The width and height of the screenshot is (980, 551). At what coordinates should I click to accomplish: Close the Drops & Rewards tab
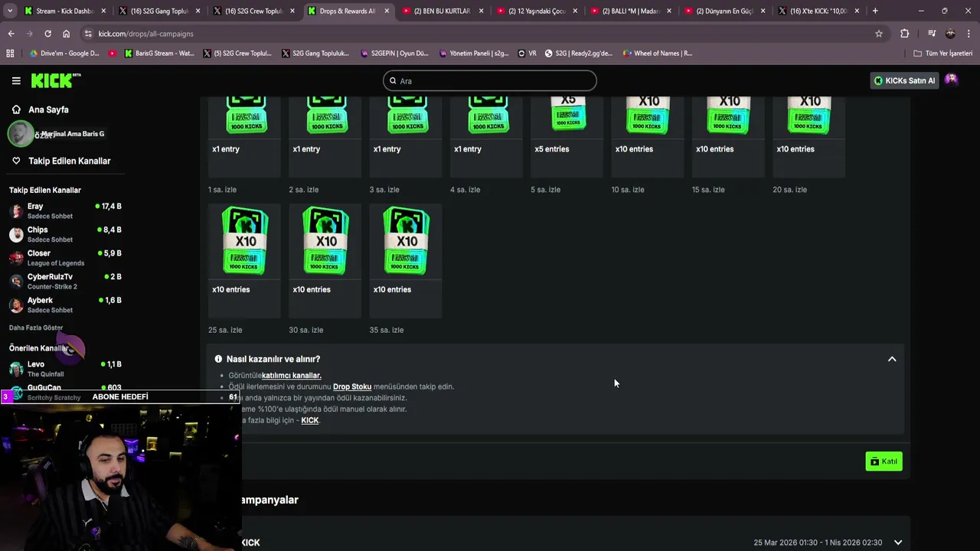pyautogui.click(x=387, y=11)
